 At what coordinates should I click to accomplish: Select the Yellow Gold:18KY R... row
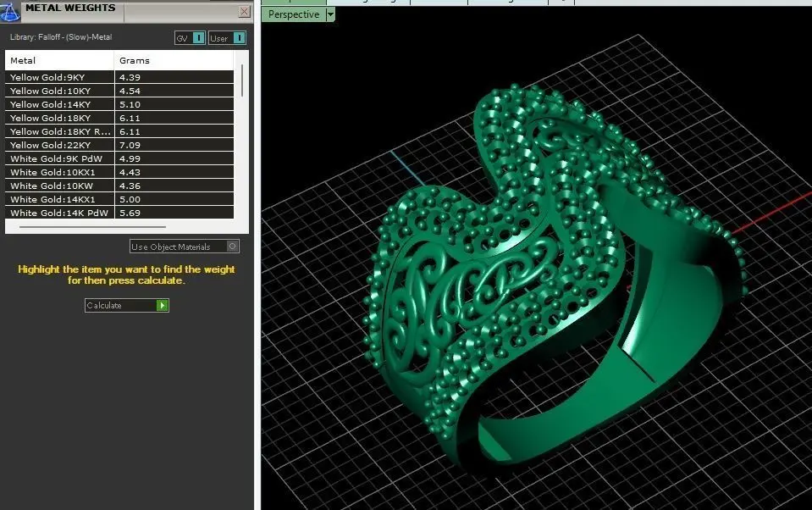[x=119, y=131]
